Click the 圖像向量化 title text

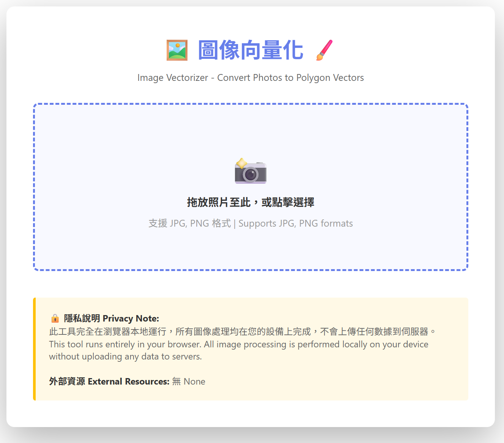tap(250, 50)
